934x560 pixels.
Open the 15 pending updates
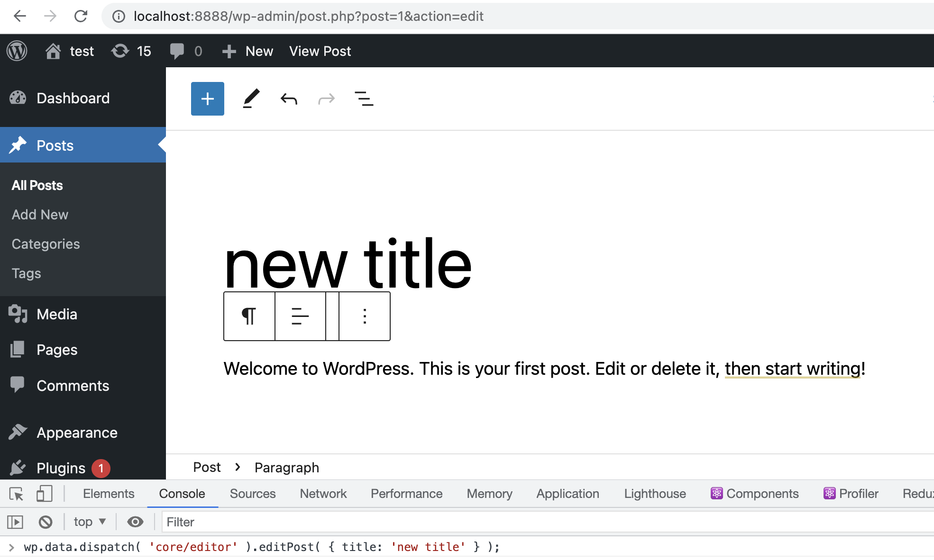click(x=131, y=51)
